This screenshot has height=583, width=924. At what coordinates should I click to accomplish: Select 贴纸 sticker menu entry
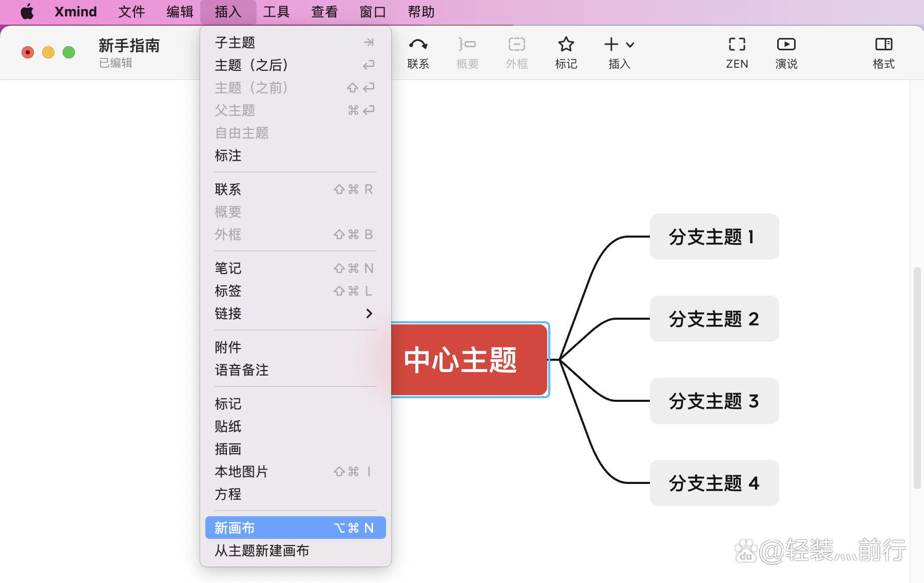click(295, 426)
